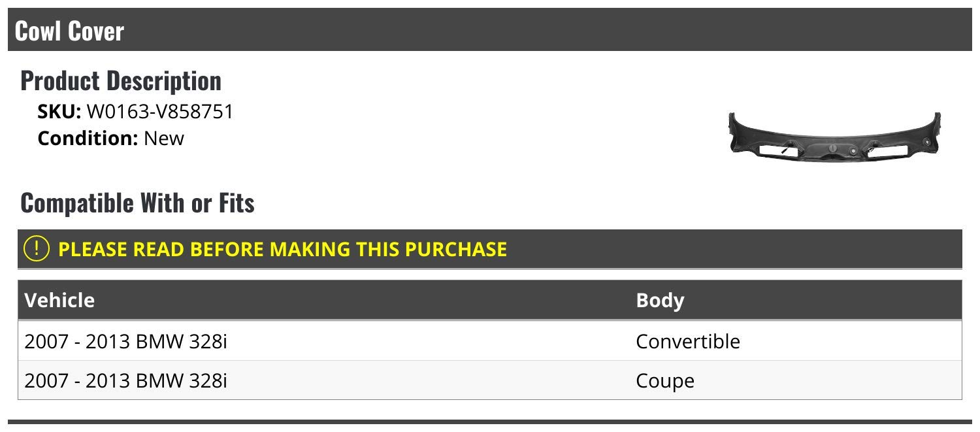Select the Coupe body cell
The image size is (980, 432).
(x=664, y=380)
